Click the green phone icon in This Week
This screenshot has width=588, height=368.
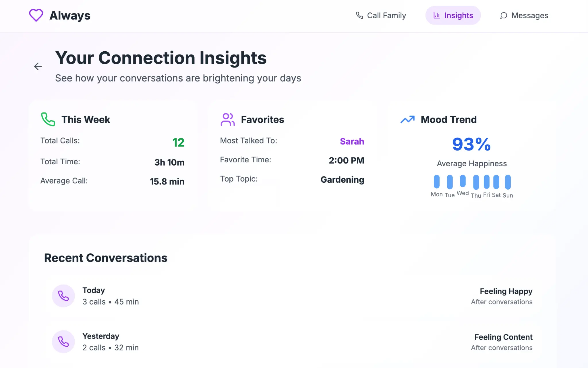pos(48,119)
